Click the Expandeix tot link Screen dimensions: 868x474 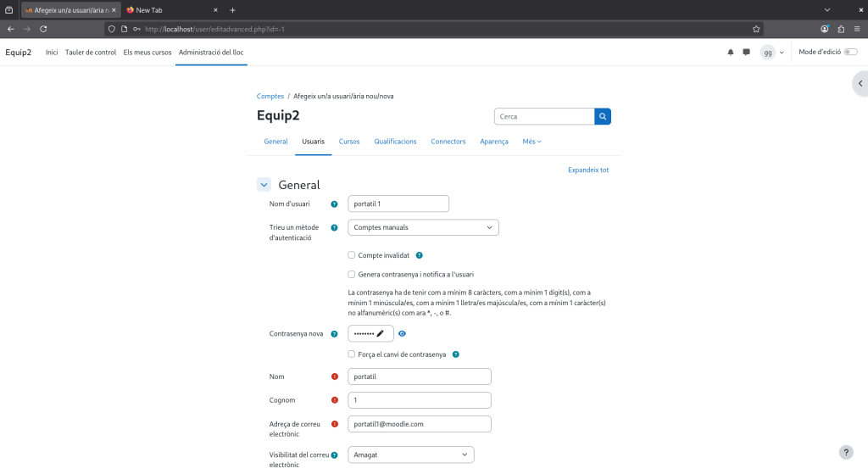[587, 170]
